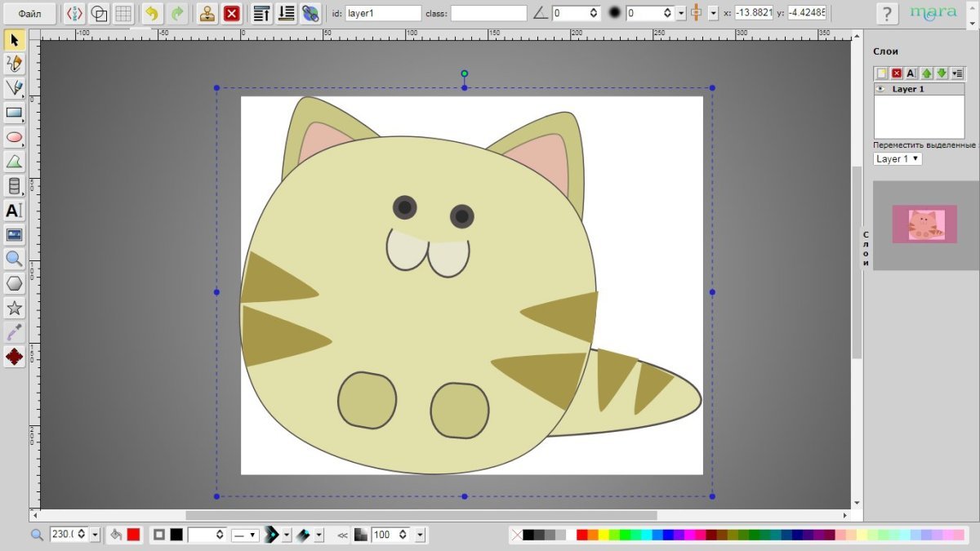Add a new layer
This screenshot has width=980, height=551.
point(881,73)
